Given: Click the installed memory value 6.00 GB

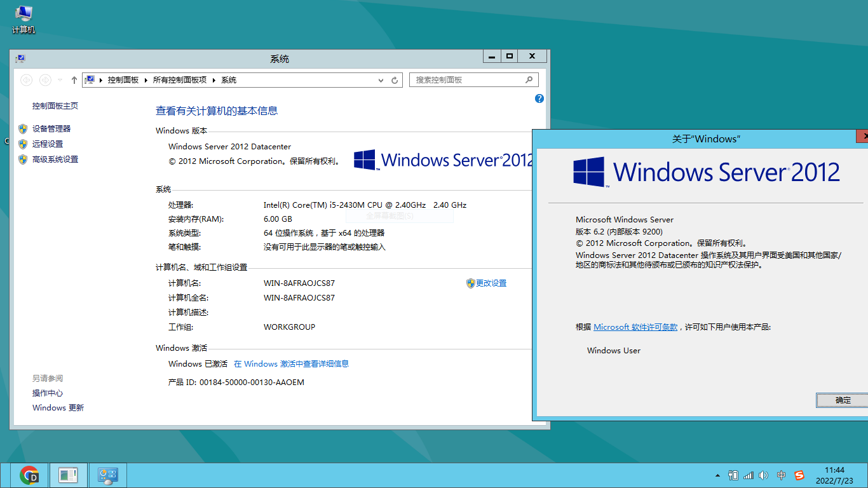Looking at the screenshot, I should click(x=278, y=219).
